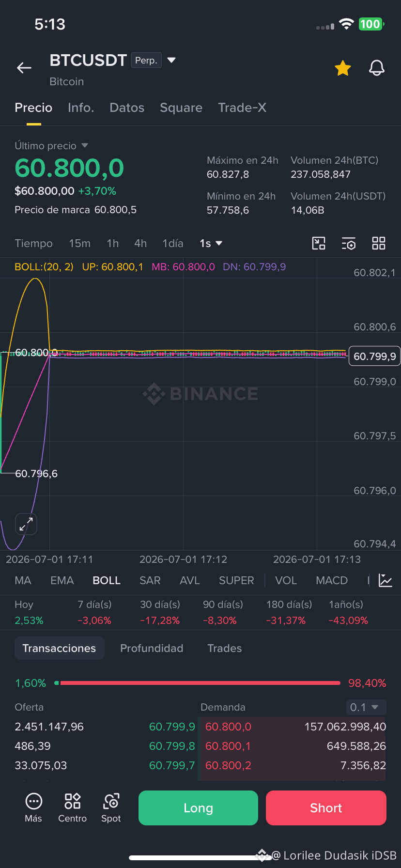401x868 pixels.
Task: Enable the SUPER indicator
Action: click(x=236, y=580)
